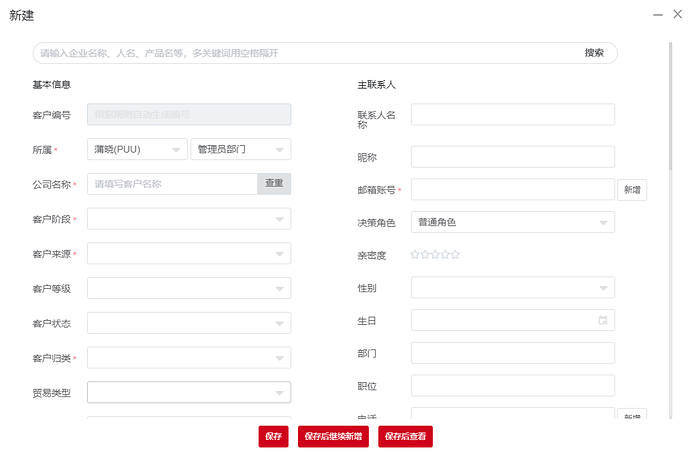
Task: Click the calendar icon in 生日 field
Action: pos(602,321)
